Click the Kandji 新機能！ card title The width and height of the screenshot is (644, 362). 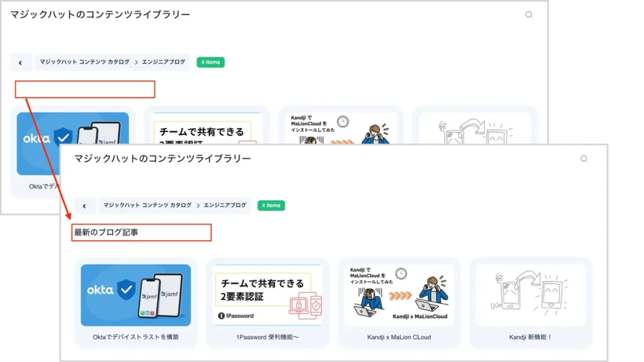point(531,337)
